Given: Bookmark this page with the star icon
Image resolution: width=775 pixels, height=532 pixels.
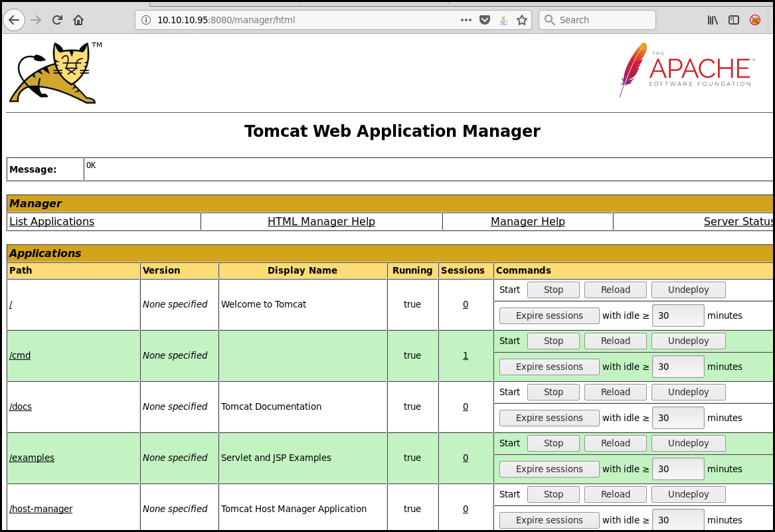Looking at the screenshot, I should click(522, 21).
